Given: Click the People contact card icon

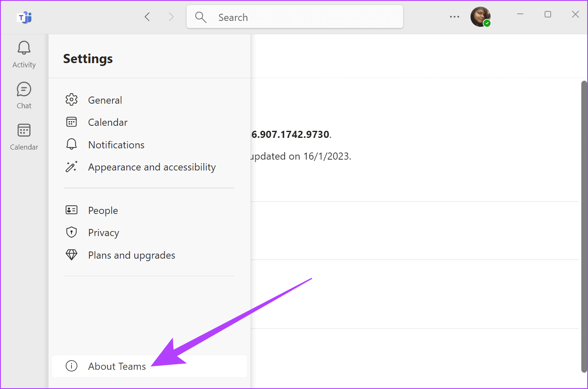Looking at the screenshot, I should [72, 210].
